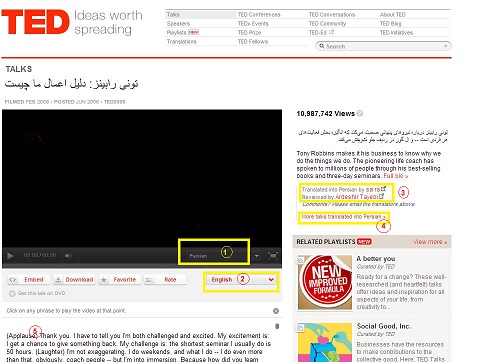The height and width of the screenshot is (362, 480).
Task: Open the Talks menu item
Action: 173,15
